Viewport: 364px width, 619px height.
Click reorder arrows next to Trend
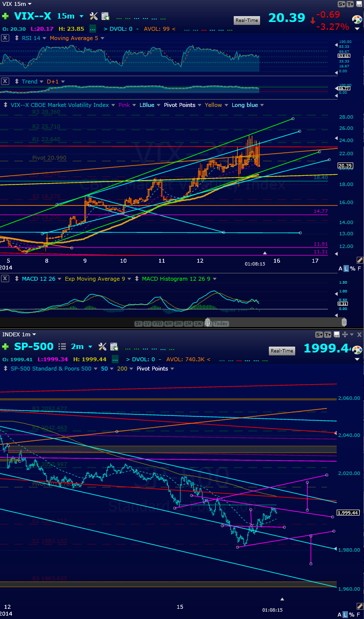[x=17, y=82]
